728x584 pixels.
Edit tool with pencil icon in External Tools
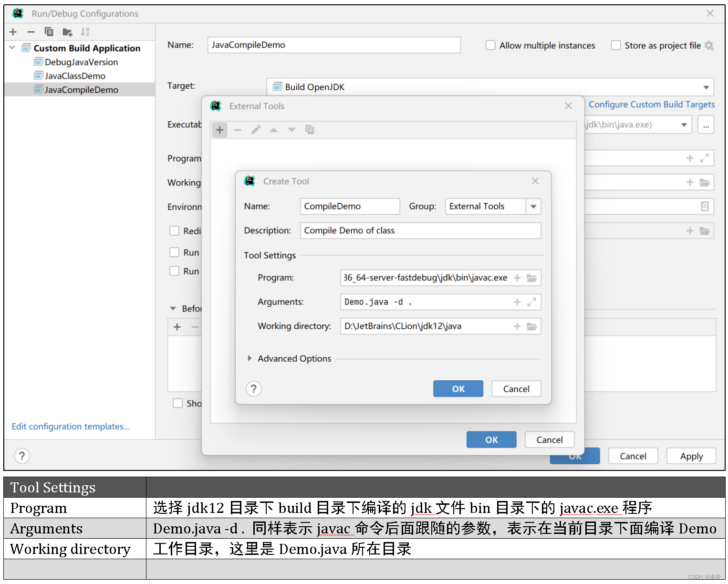click(x=256, y=130)
